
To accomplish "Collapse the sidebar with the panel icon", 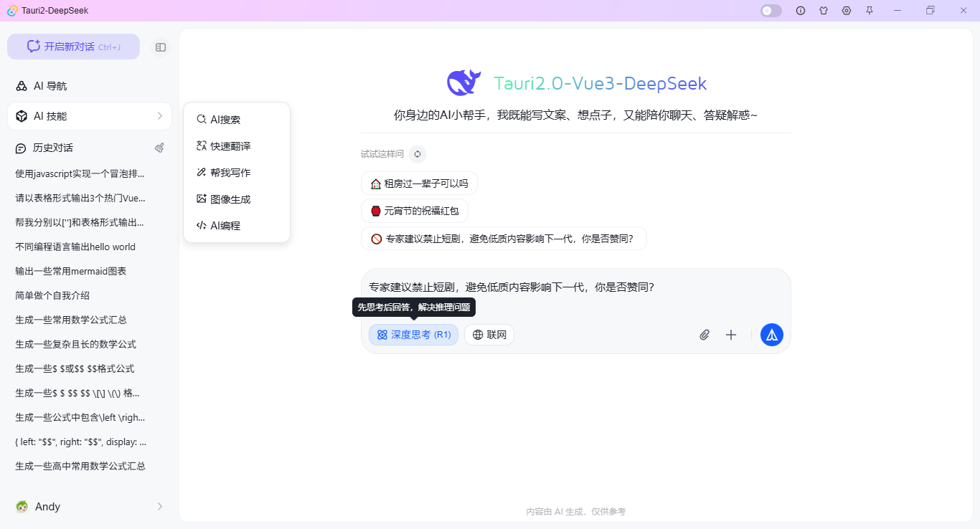I will [161, 47].
